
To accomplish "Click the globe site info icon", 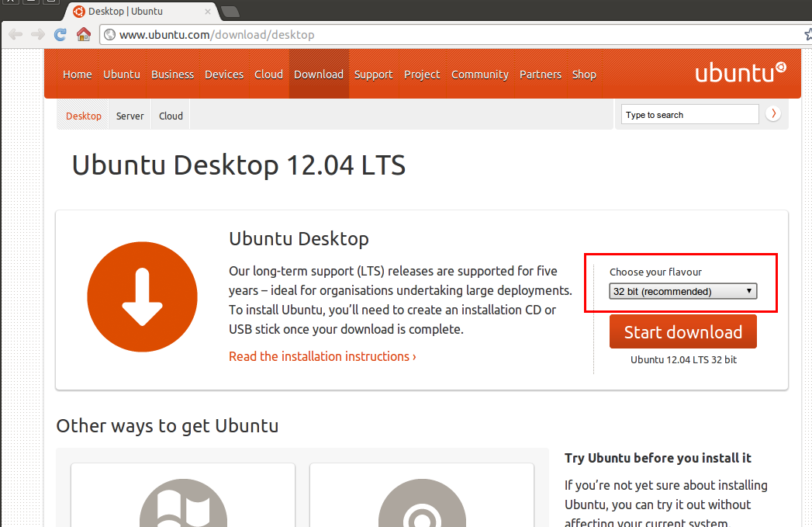I will click(109, 35).
